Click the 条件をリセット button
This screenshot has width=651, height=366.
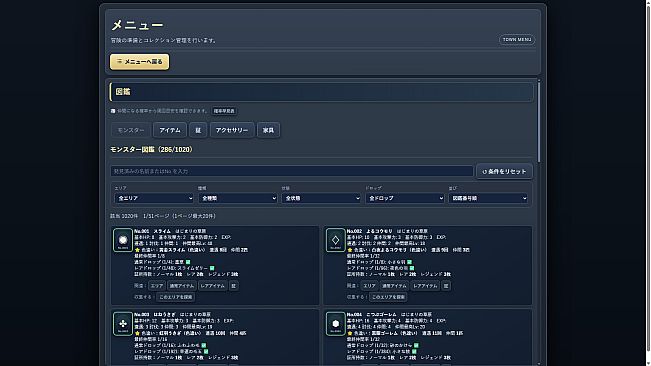[504, 171]
